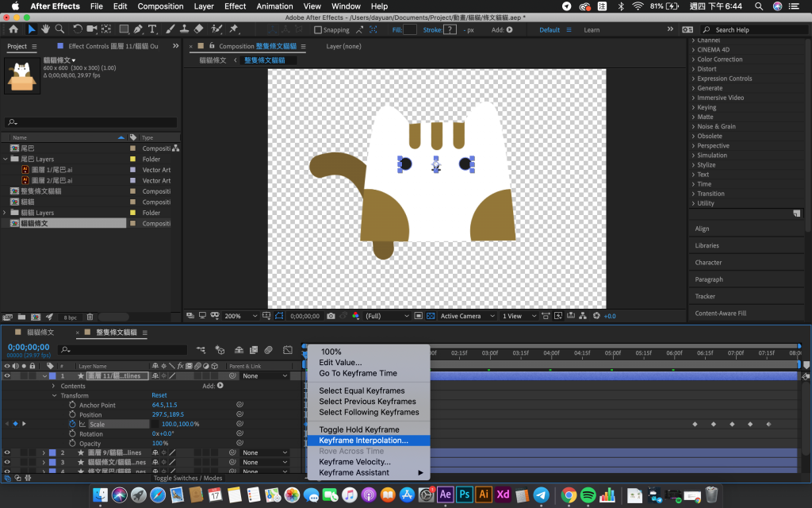This screenshot has width=812, height=508.
Task: Choose Keyframe Velocity from context menu
Action: pos(354,461)
